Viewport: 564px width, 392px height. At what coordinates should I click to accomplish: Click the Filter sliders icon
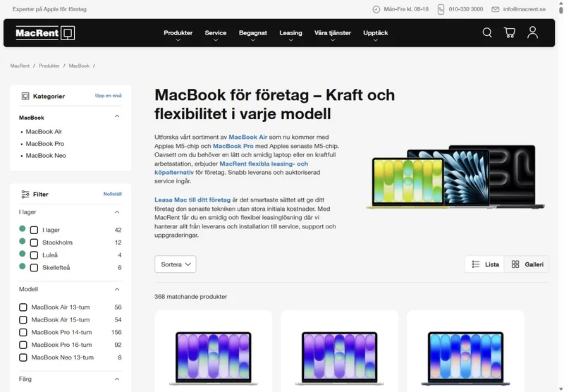[x=25, y=194]
